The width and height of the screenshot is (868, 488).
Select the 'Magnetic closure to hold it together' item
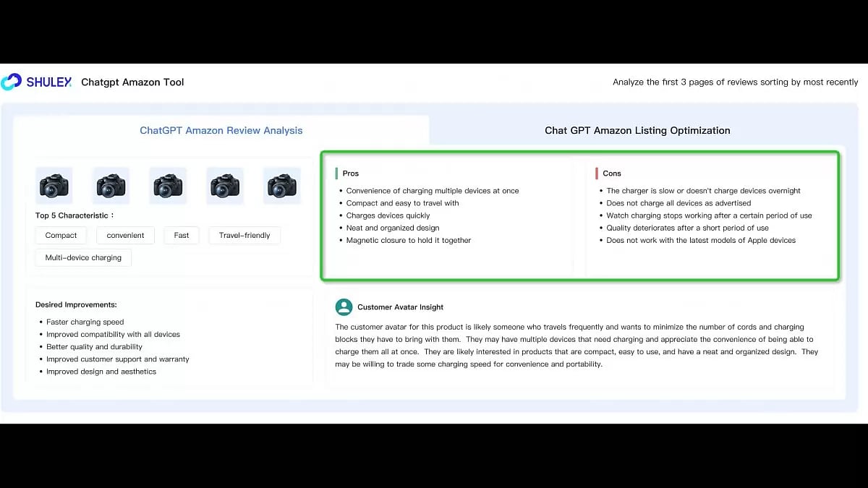click(x=408, y=240)
